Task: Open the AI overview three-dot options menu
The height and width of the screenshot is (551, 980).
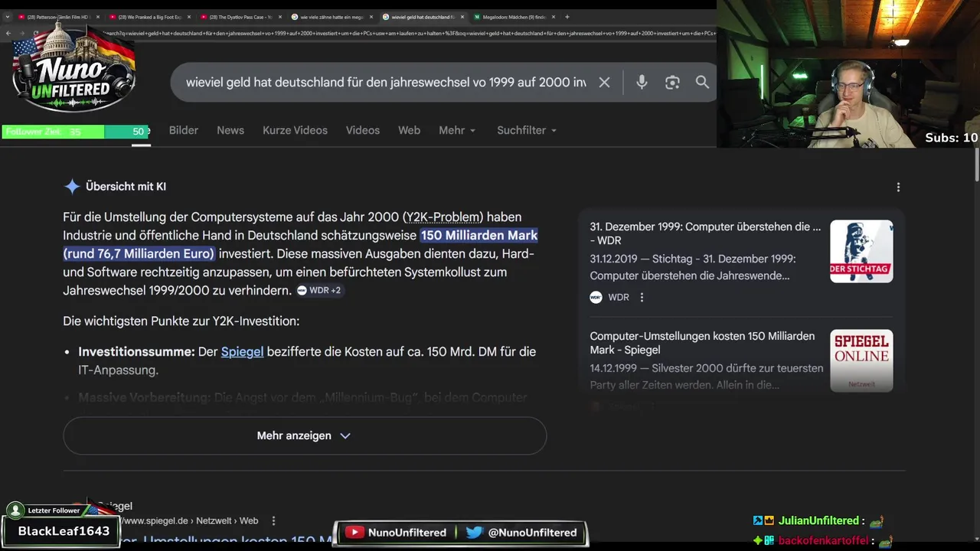Action: (x=898, y=187)
